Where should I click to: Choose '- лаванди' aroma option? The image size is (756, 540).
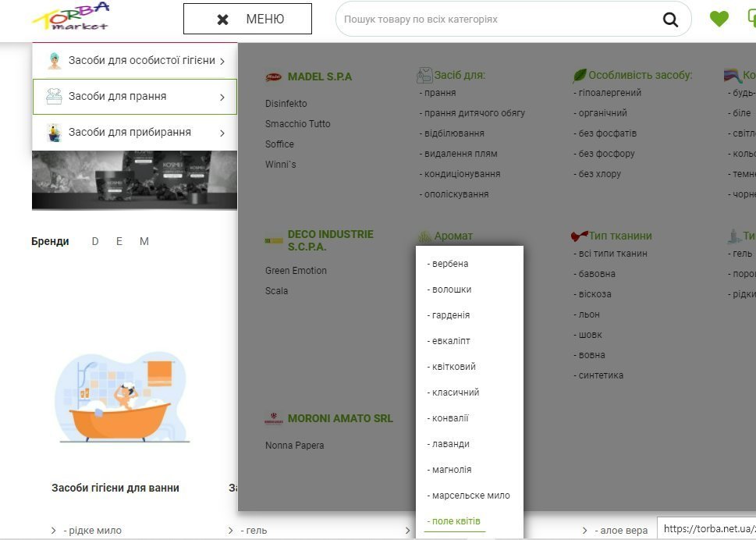pyautogui.click(x=448, y=444)
